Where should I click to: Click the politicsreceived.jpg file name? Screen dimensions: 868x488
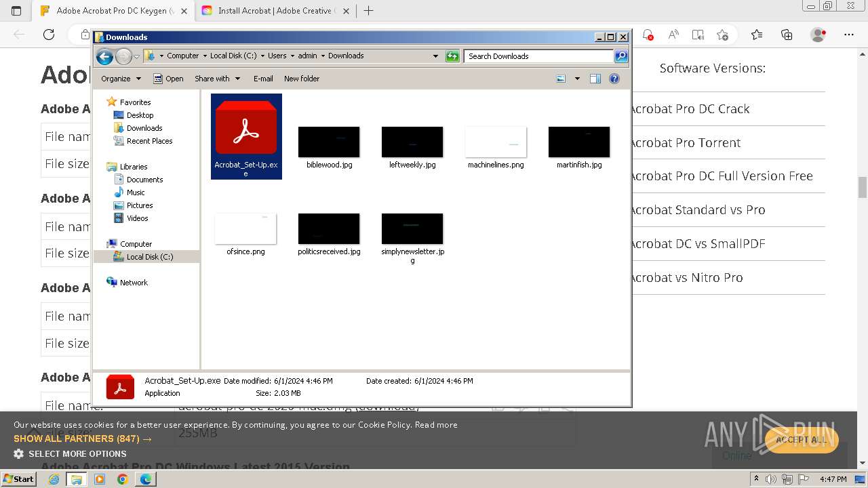coord(329,251)
